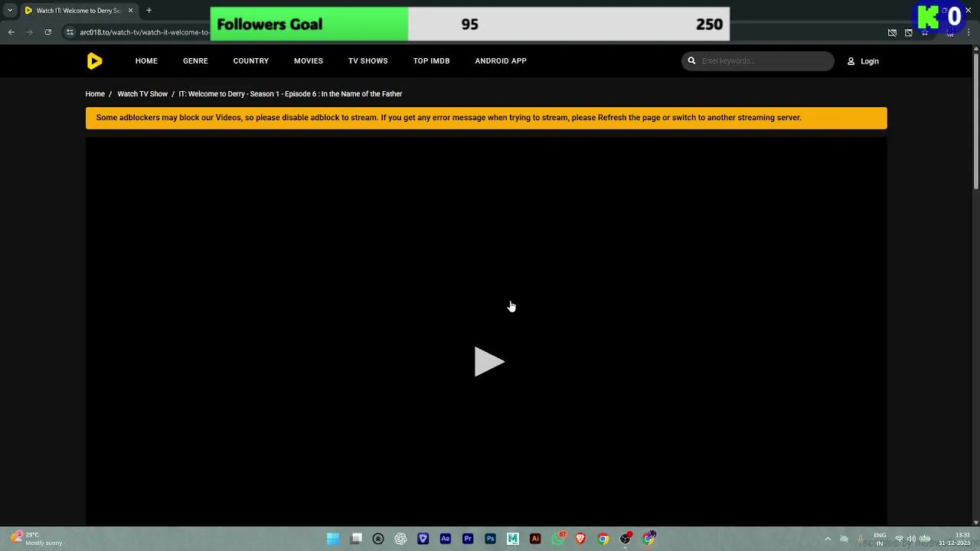
Task: Open a new browser tab with plus
Action: pos(149,11)
